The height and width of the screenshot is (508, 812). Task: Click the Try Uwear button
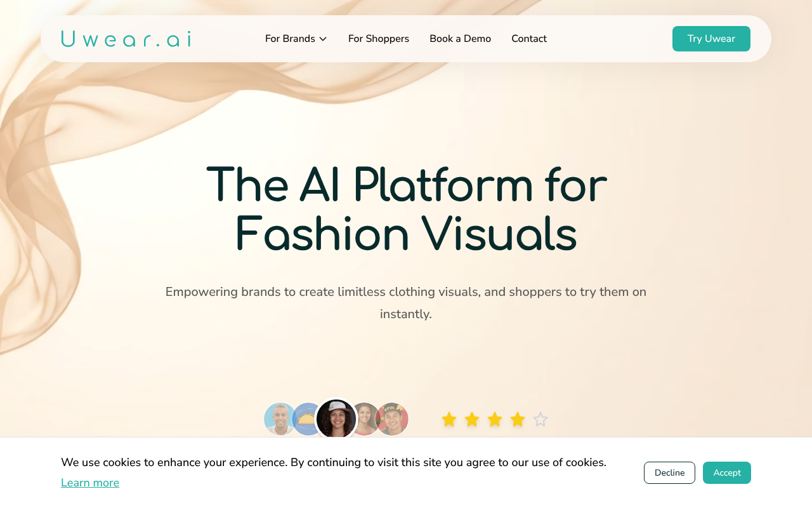point(711,39)
